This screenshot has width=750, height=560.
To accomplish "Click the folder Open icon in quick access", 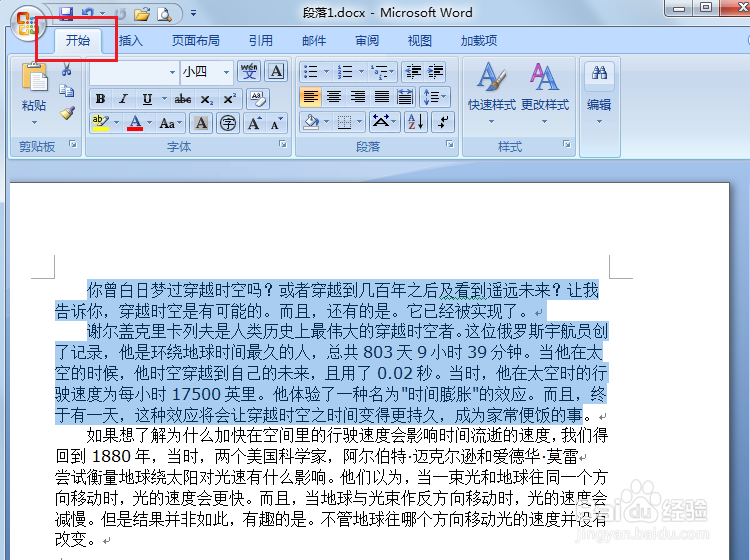I will (142, 14).
